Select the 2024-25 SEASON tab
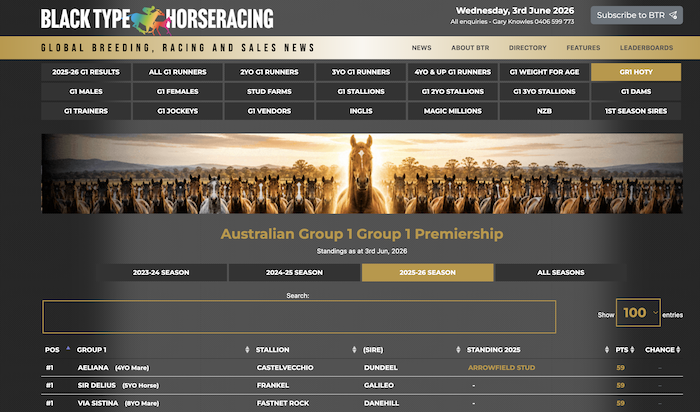 point(294,272)
